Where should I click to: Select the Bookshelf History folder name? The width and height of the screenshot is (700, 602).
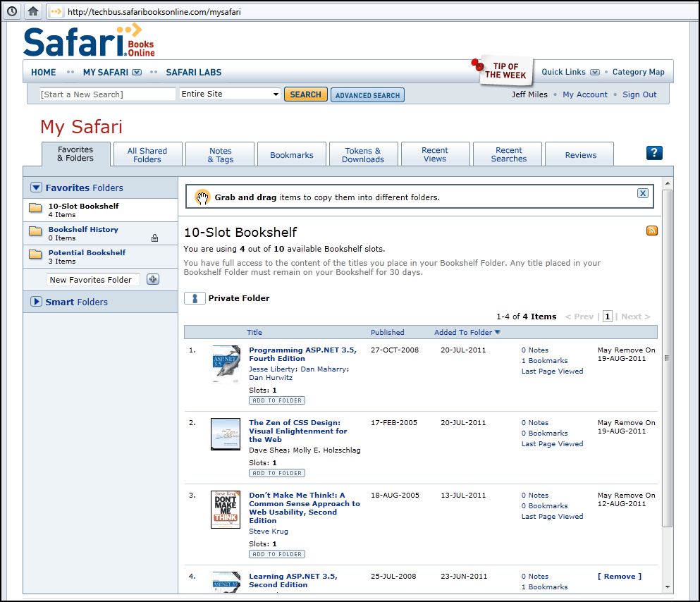pyautogui.click(x=83, y=229)
